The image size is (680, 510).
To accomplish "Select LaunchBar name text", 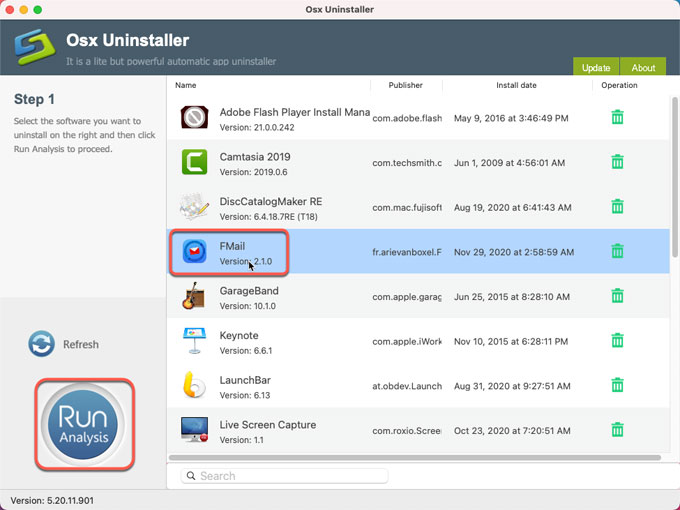I will tap(245, 380).
